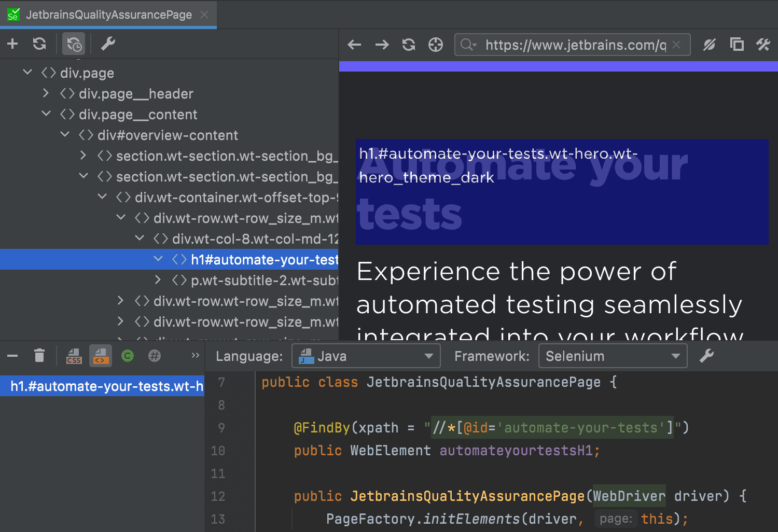The width and height of the screenshot is (778, 532).
Task: Select the JetbrainsQualityAssurancePage tab
Action: pyautogui.click(x=108, y=15)
